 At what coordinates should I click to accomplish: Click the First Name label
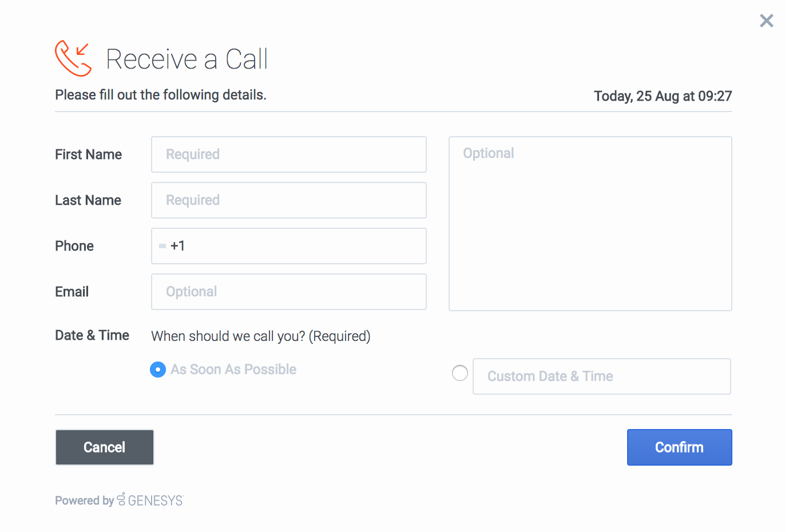(89, 154)
